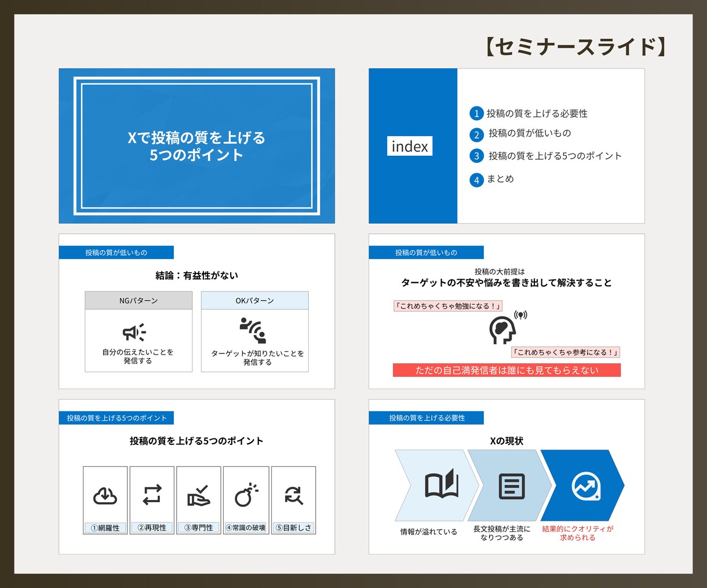Image resolution: width=707 pixels, height=588 pixels.
Task: Click the broadcast signal icon beside the head
Action: coord(520,315)
